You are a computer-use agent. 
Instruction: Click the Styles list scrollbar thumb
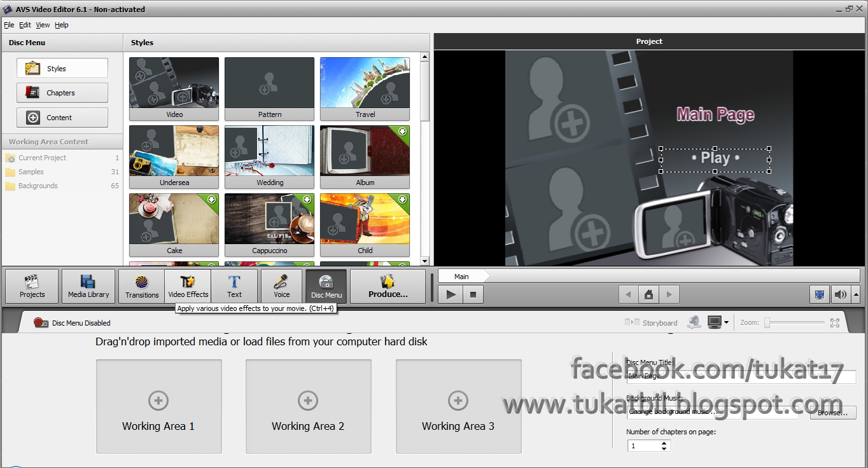click(424, 91)
